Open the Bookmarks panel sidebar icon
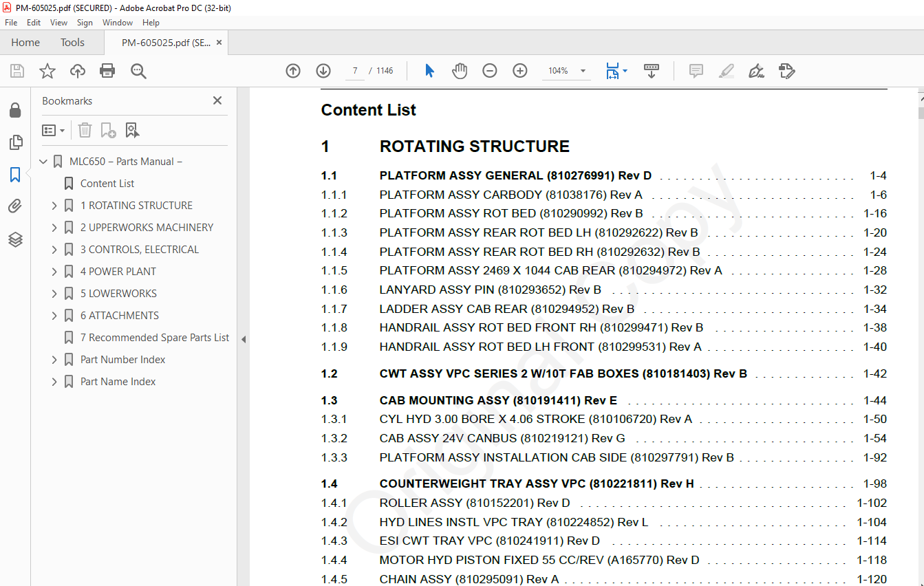924x586 pixels. click(15, 175)
